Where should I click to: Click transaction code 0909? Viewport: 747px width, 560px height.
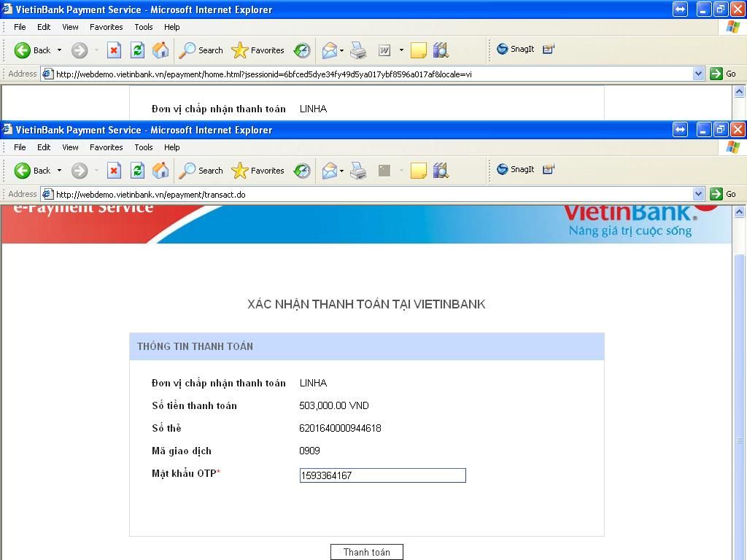[x=309, y=451]
